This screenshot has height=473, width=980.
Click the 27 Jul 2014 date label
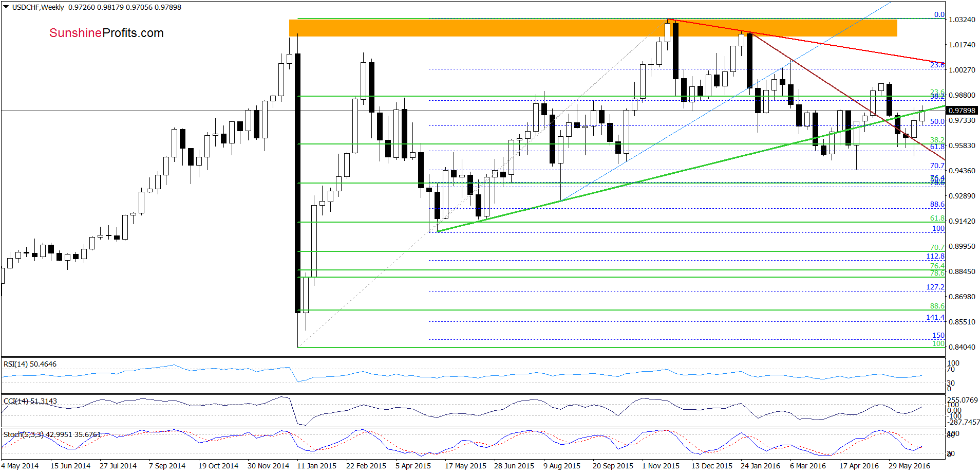118,466
